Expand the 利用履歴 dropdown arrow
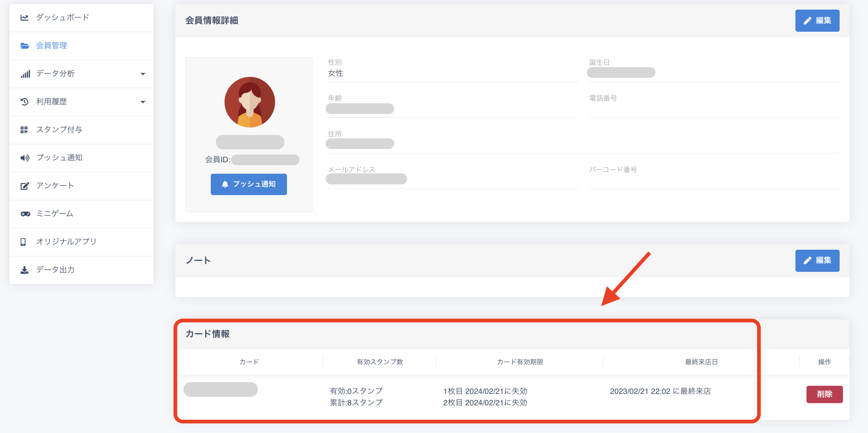Image resolution: width=868 pixels, height=433 pixels. pos(143,102)
